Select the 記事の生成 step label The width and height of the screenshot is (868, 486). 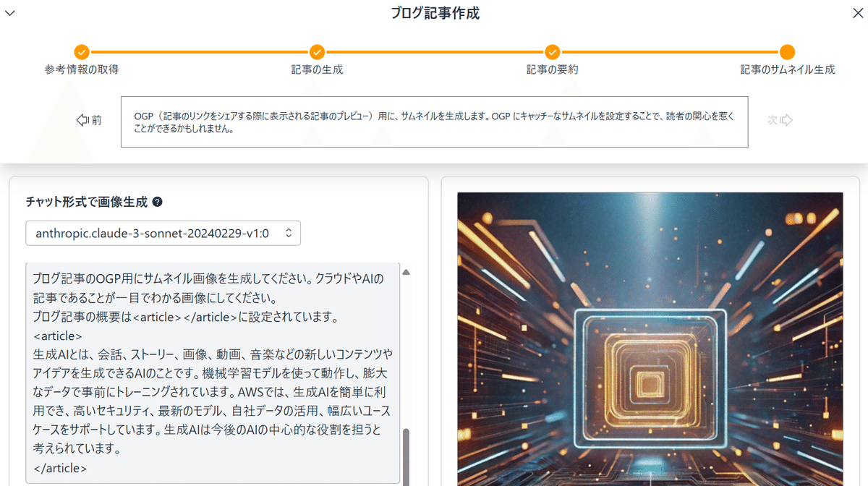pyautogui.click(x=317, y=69)
